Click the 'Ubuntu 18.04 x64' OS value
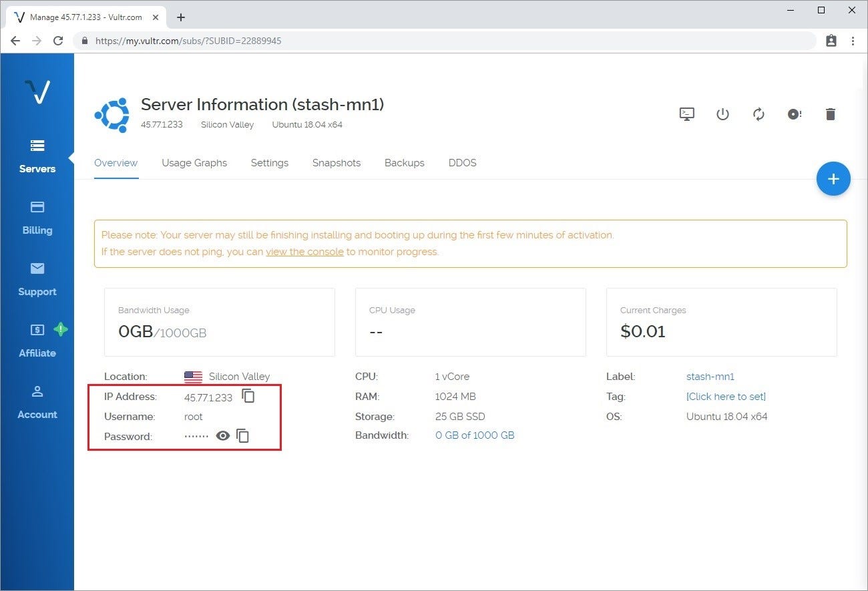The width and height of the screenshot is (868, 591). click(727, 417)
